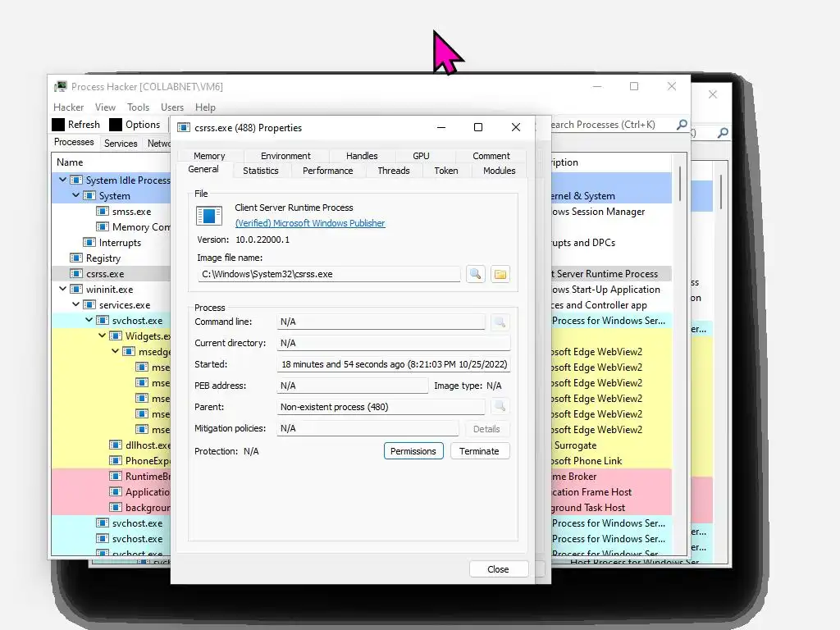Click the Registry process icon
This screenshot has height=630, width=840.
coord(76,258)
